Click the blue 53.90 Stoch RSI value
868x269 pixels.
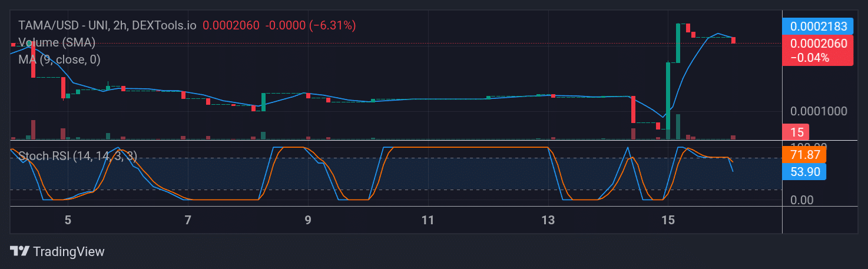click(804, 172)
